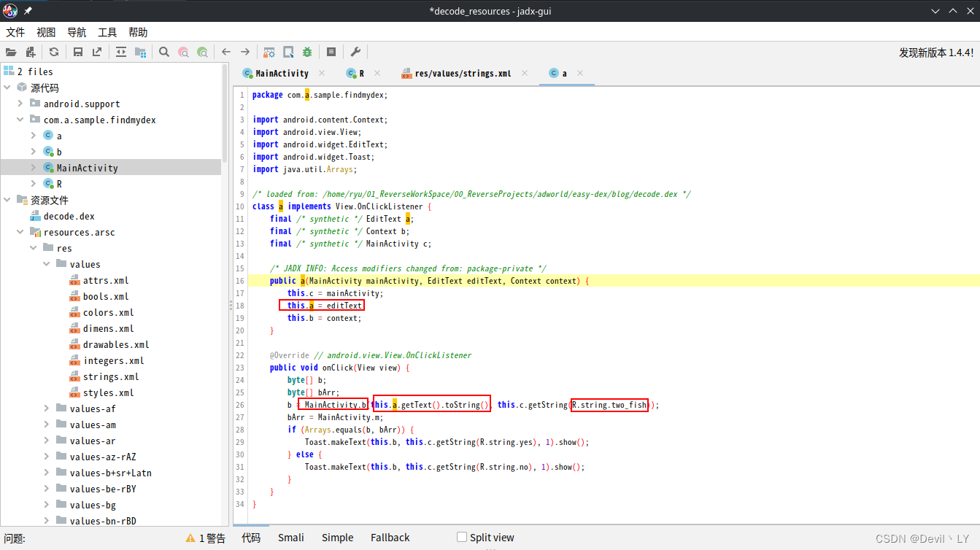
Task: Open the 工具 menu
Action: click(107, 32)
